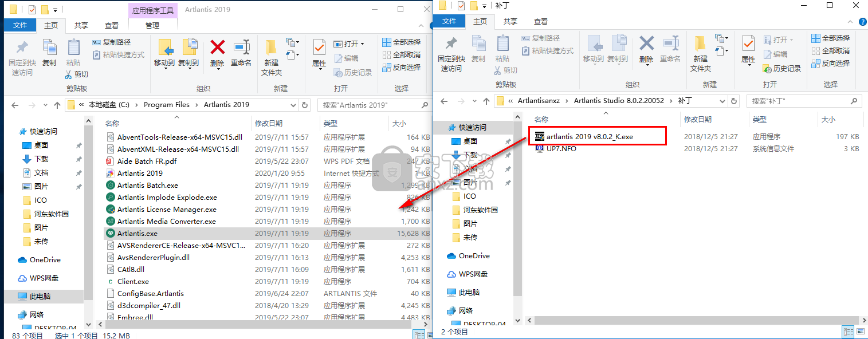
Task: Click the 粘贴 (paste) icon in 补丁 window
Action: point(502,44)
